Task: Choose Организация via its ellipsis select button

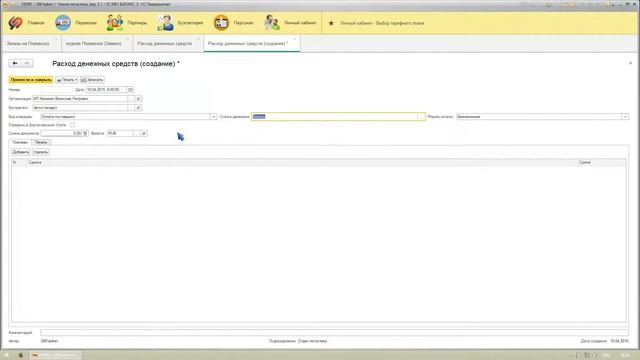Action: click(x=131, y=99)
